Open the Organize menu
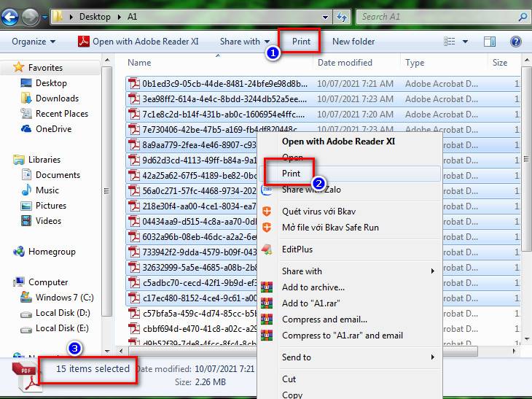The height and width of the screenshot is (399, 532). click(34, 42)
